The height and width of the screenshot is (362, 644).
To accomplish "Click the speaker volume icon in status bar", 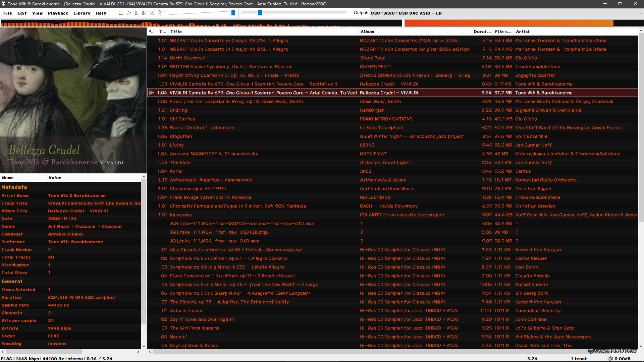I will [x=610, y=359].
